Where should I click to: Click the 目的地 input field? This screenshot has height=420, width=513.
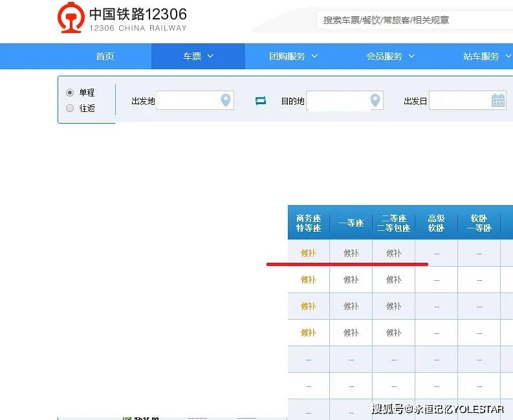[x=345, y=100]
